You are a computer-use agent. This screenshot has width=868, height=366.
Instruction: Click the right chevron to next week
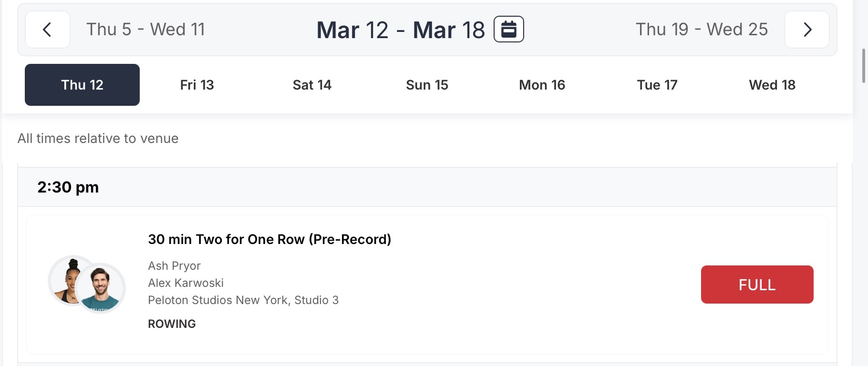807,30
